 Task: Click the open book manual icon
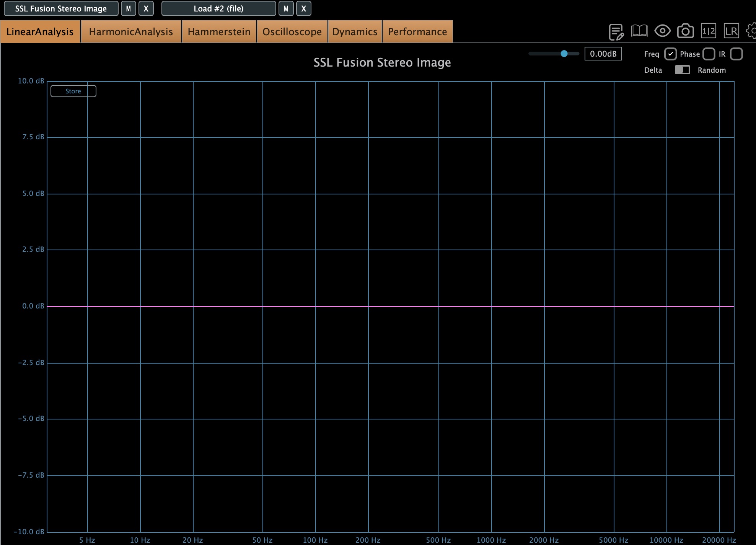tap(639, 31)
